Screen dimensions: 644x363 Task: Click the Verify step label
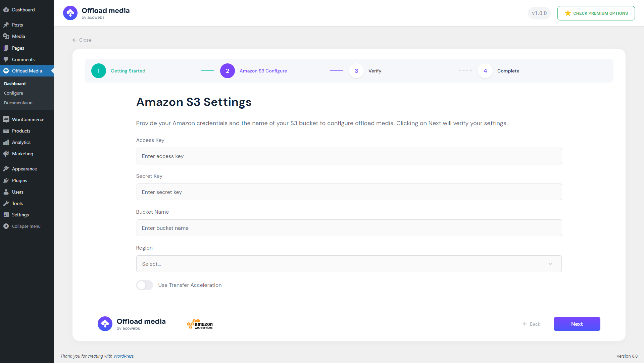tap(375, 71)
